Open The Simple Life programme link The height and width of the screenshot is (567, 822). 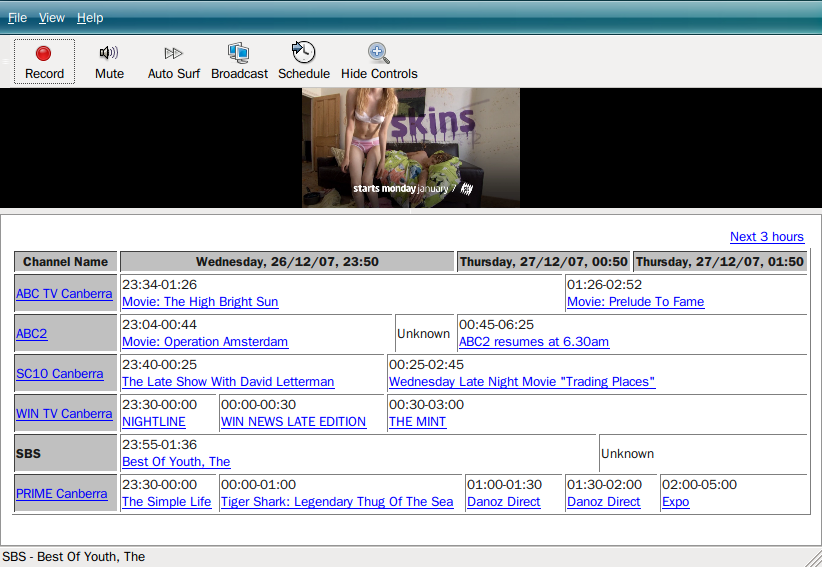point(166,501)
